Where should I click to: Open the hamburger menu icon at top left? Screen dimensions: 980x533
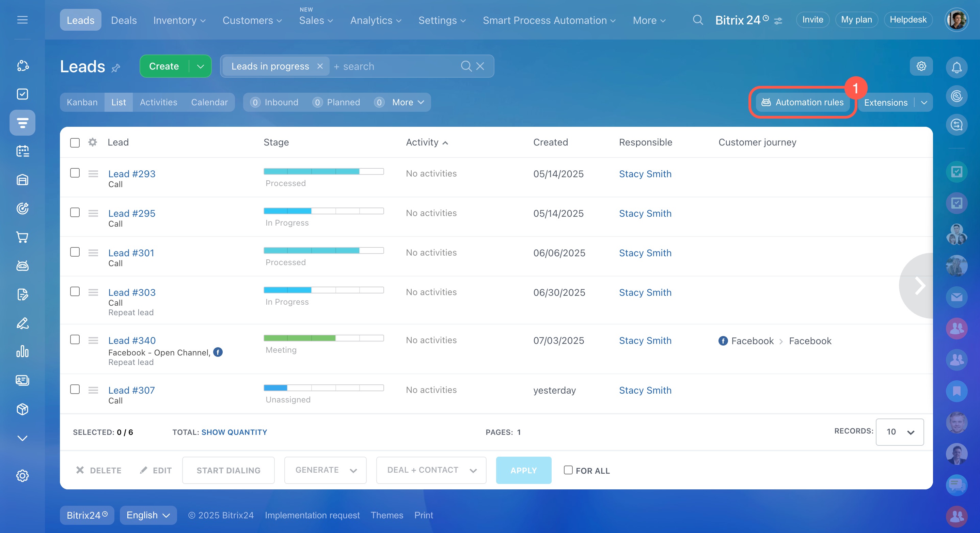click(x=22, y=20)
